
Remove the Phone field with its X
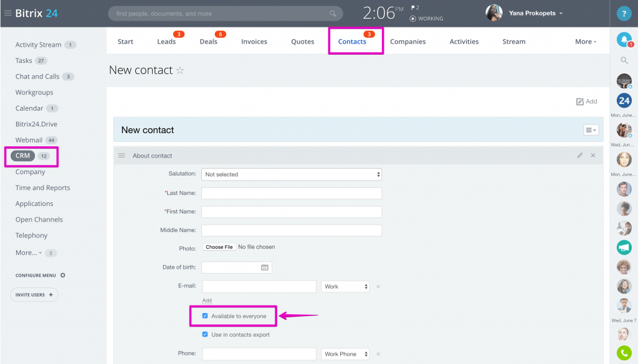pos(378,354)
